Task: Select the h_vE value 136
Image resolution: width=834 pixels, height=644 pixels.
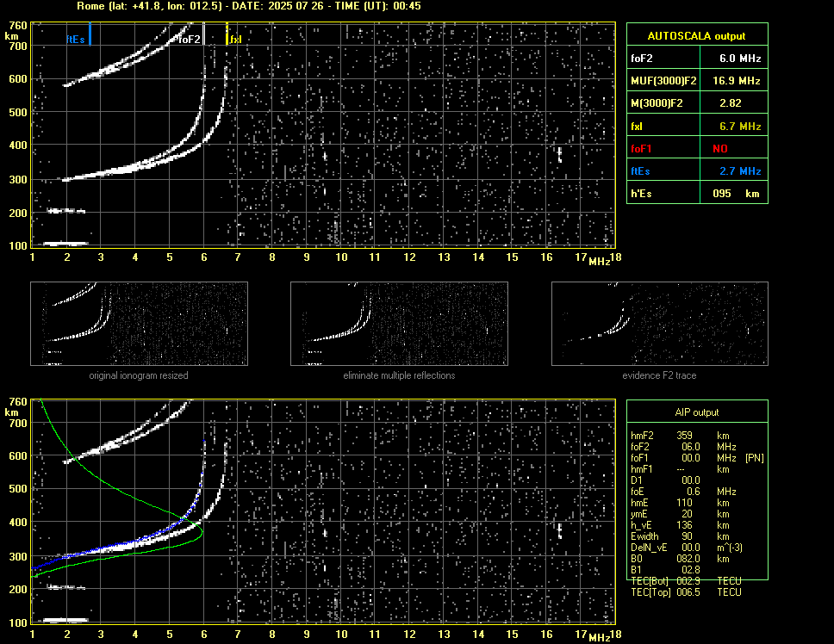Action: pos(685,525)
